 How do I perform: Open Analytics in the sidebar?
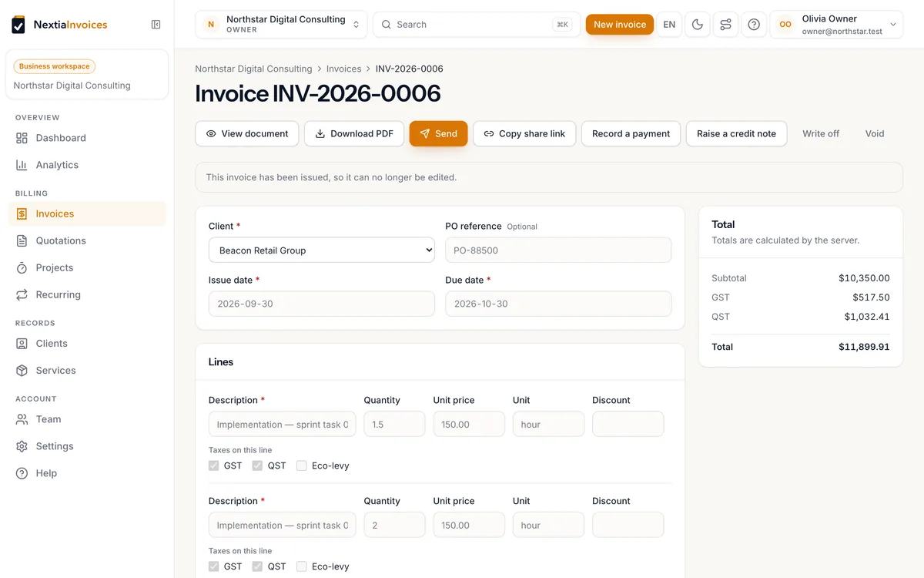click(87, 165)
